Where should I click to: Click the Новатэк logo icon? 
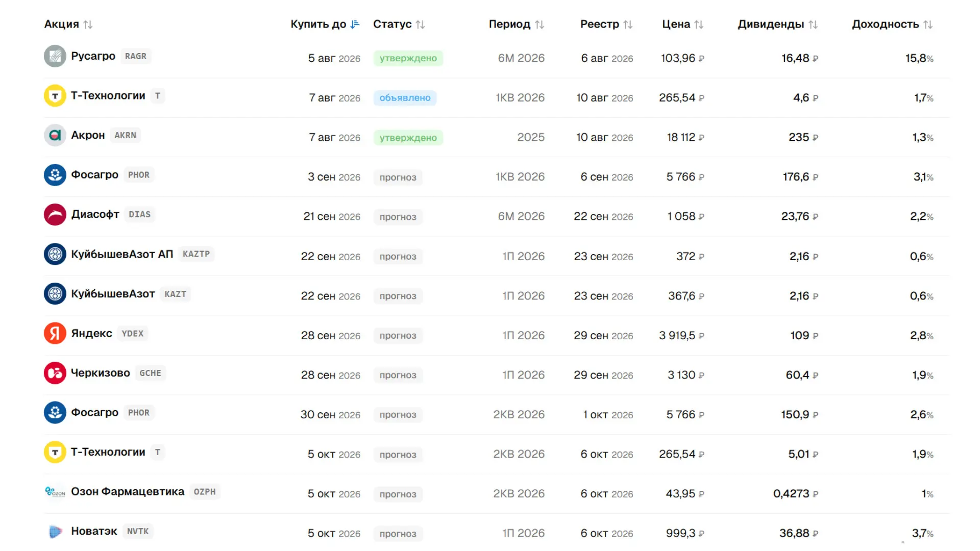[55, 531]
